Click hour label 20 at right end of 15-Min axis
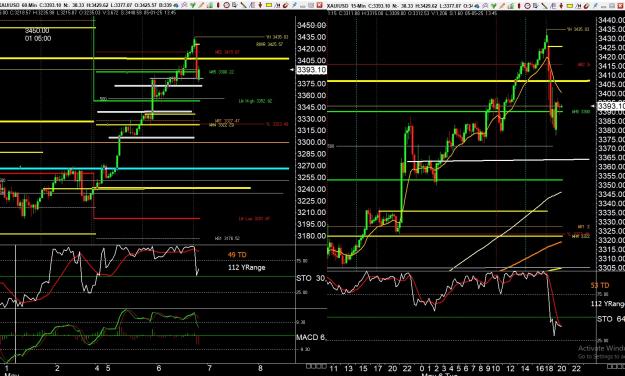625x376 pixels. [562, 368]
